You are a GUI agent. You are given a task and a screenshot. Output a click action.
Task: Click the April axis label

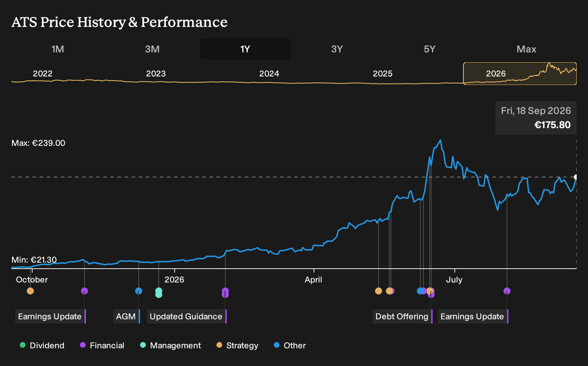pos(313,280)
